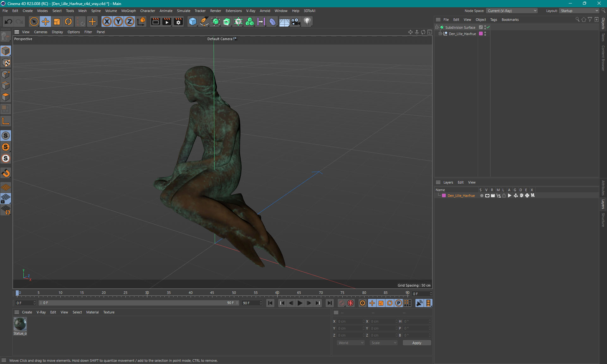Select the Rotate tool in top toolbar

pyautogui.click(x=68, y=21)
